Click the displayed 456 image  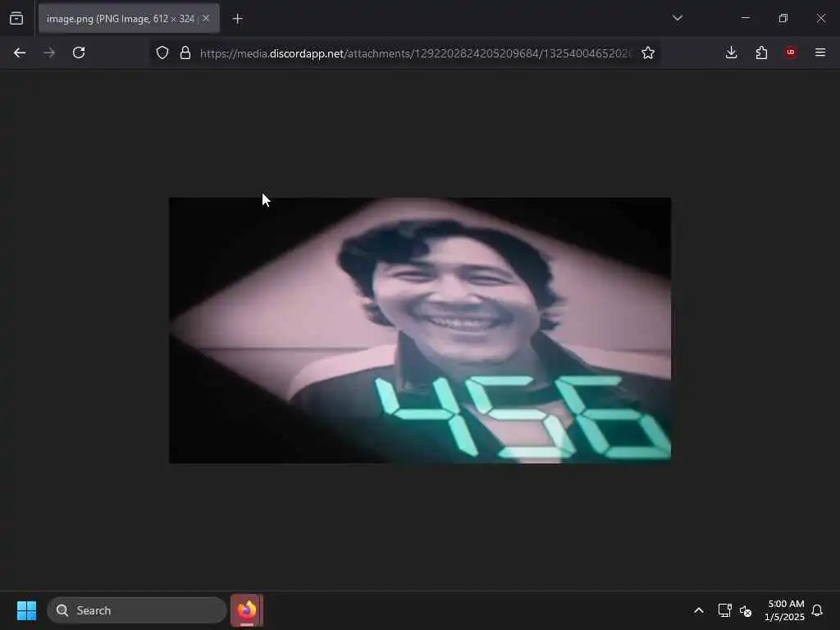tap(420, 331)
